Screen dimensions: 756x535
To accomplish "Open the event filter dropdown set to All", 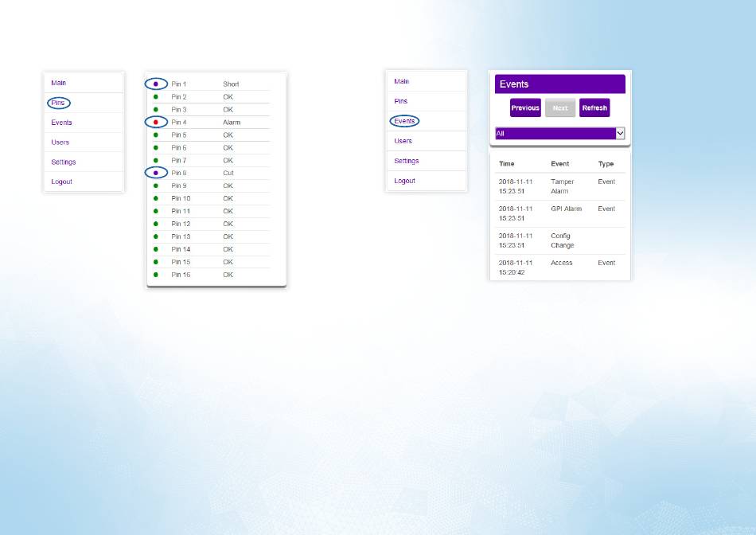I will pos(559,134).
